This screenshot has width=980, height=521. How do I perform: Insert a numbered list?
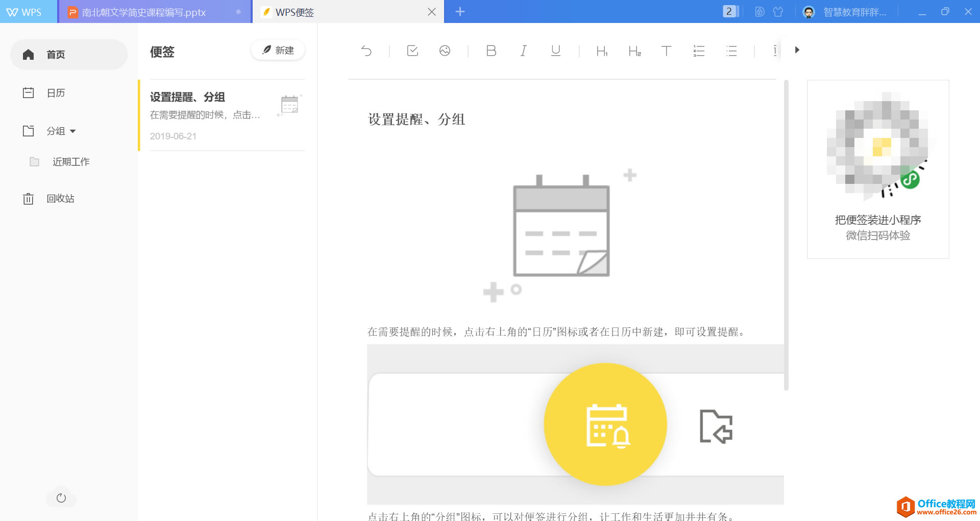[x=699, y=51]
